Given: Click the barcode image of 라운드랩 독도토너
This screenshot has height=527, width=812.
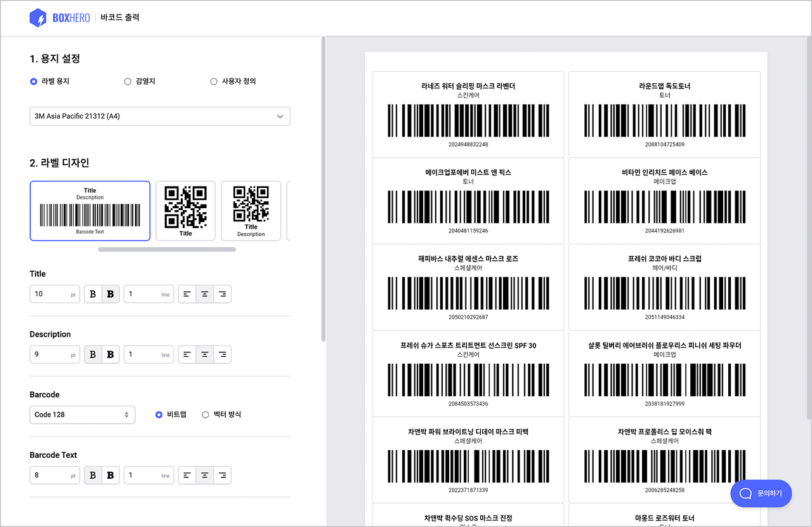Looking at the screenshot, I should click(664, 121).
